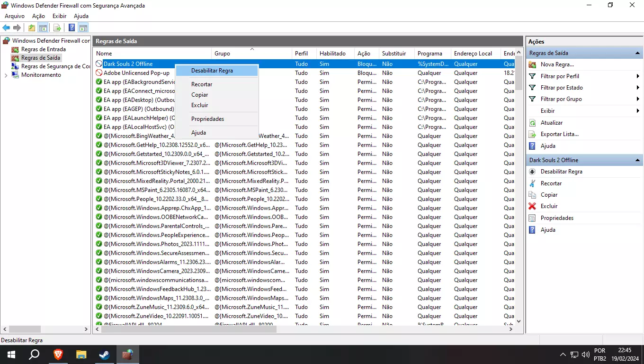Open File Explorer from the taskbar

81,355
